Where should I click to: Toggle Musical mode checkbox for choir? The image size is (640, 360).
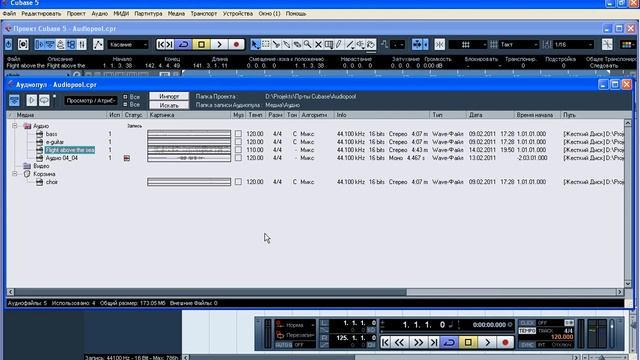pos(238,182)
